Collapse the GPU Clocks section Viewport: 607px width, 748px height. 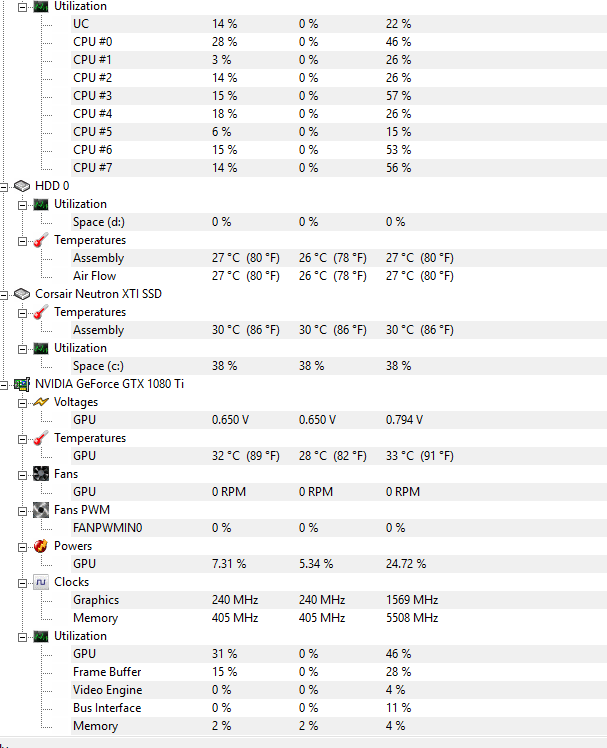[x=22, y=583]
